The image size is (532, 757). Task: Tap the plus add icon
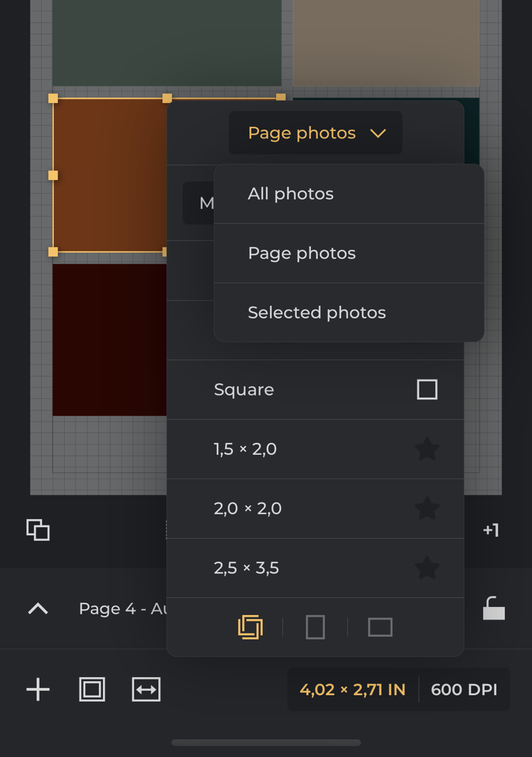(x=38, y=689)
